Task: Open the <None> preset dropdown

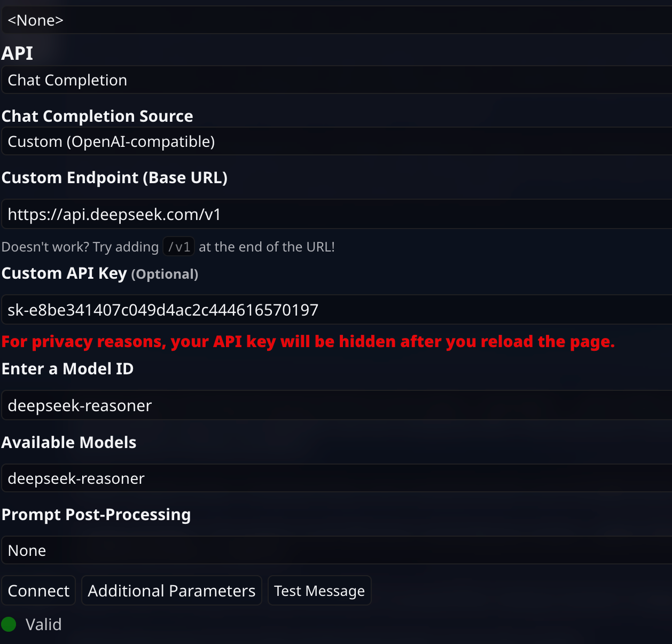Action: coord(337,20)
